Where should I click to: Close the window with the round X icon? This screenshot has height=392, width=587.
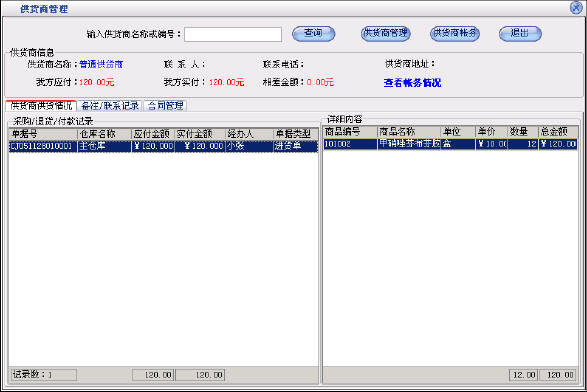tap(576, 7)
